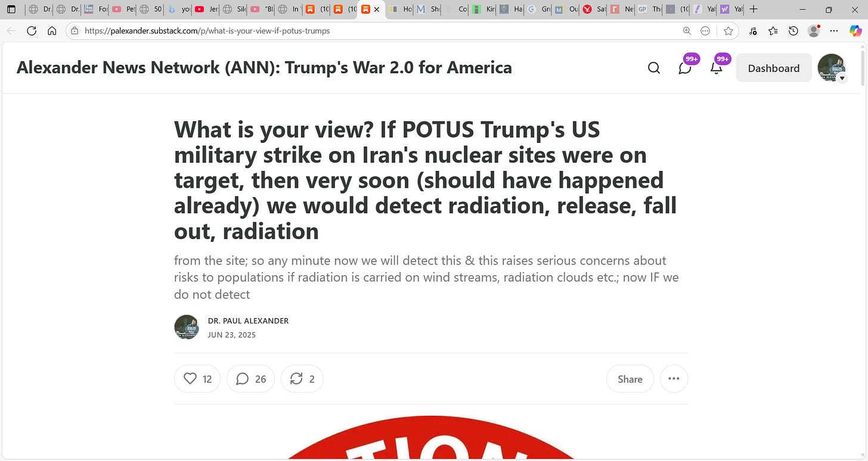Viewport: 868px width, 461px height.
Task: Open the 26 comments button
Action: [x=250, y=379]
